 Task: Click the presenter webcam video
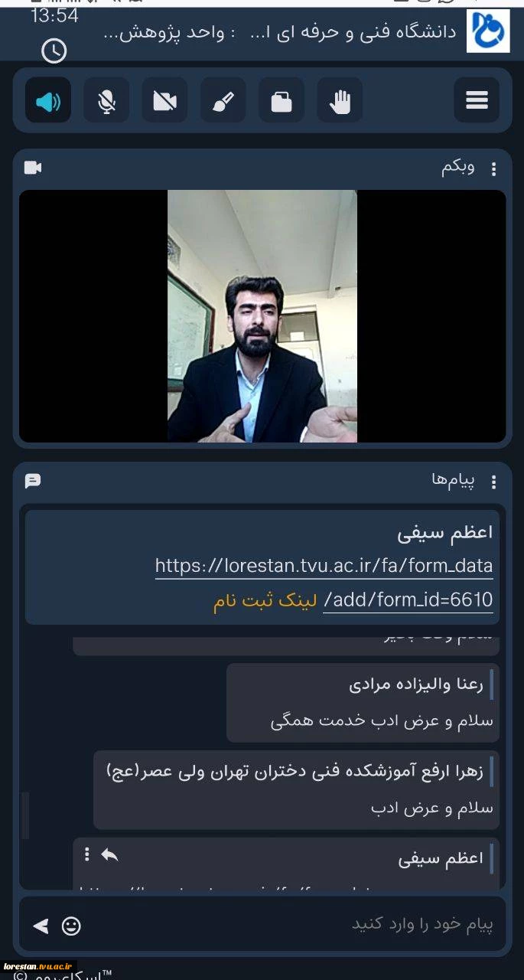click(x=262, y=316)
